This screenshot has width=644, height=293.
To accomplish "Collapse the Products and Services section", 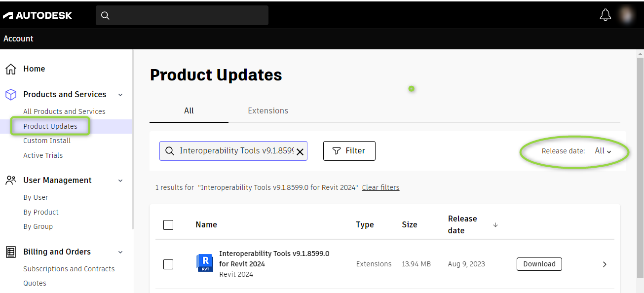I will (121, 95).
